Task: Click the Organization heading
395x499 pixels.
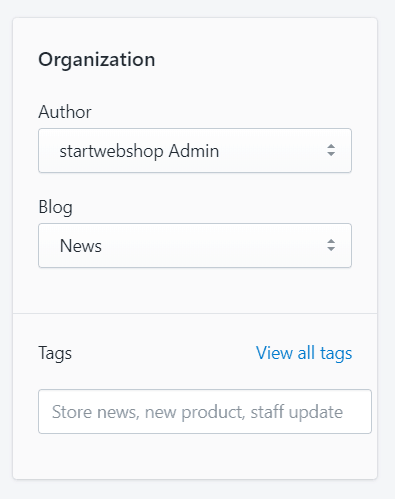Action: click(97, 60)
